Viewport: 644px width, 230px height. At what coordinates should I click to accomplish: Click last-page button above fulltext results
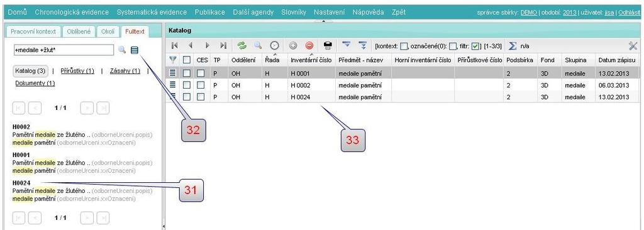pos(103,108)
